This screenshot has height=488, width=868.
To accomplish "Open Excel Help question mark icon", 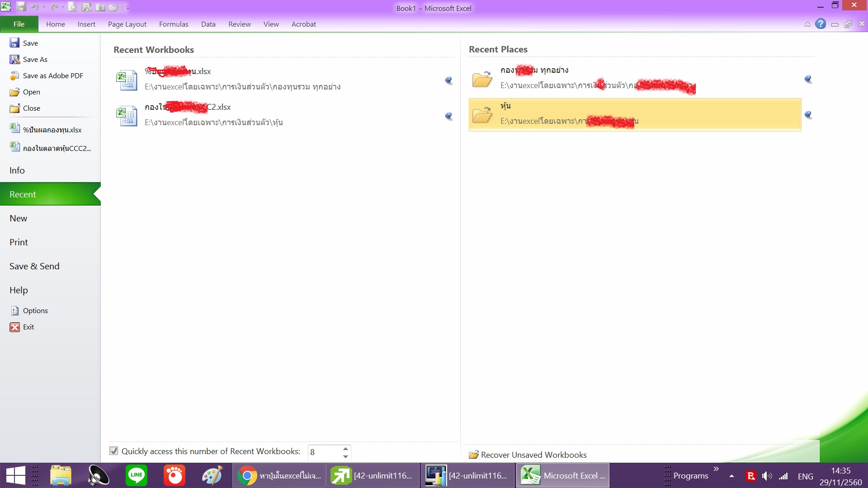I will [x=821, y=24].
